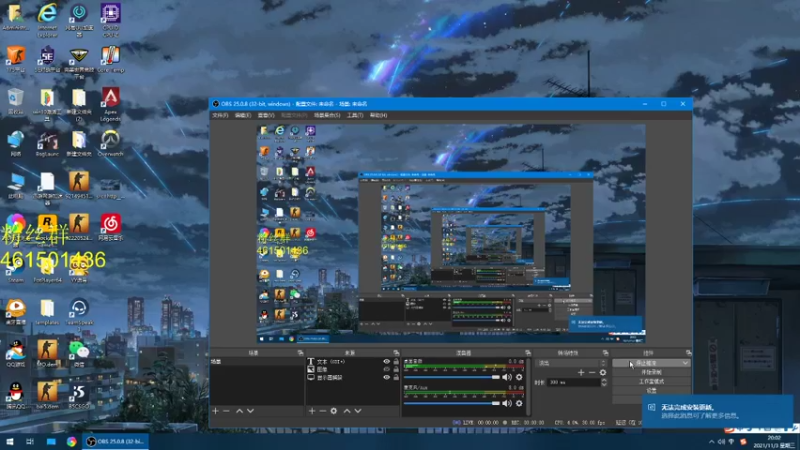Open the Rockstar Games launcher shortcut
800x450 pixels.
(x=47, y=228)
